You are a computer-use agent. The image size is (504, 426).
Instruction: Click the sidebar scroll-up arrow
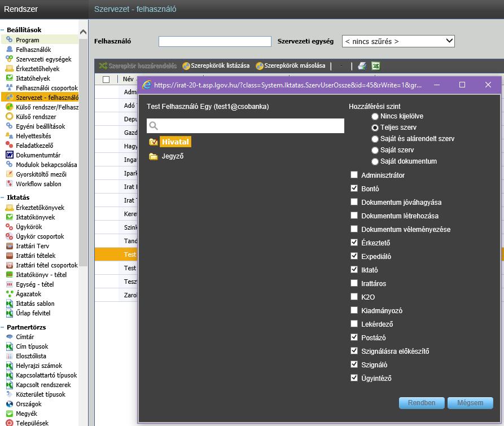[x=84, y=32]
